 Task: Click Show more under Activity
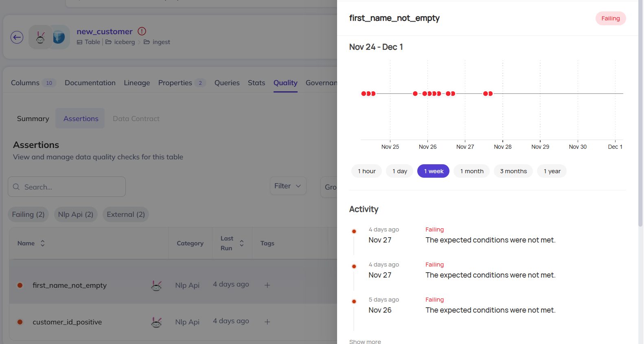[x=365, y=342]
